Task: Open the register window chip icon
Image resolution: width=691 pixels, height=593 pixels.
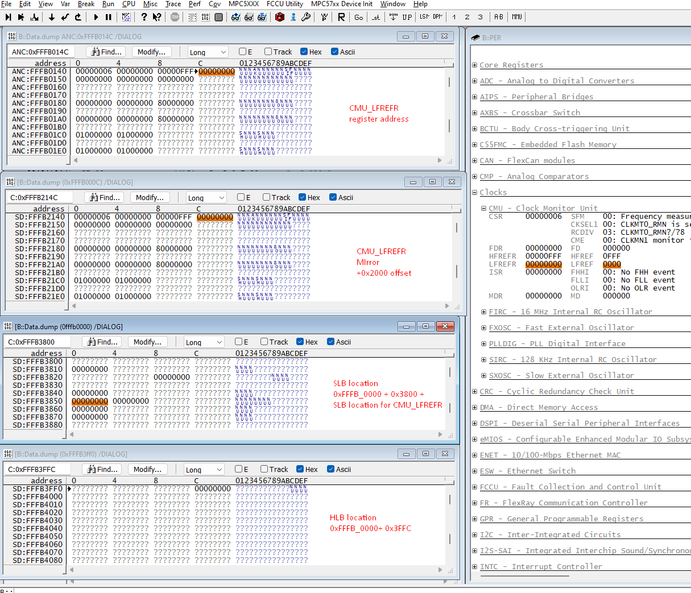Action: pos(219,17)
